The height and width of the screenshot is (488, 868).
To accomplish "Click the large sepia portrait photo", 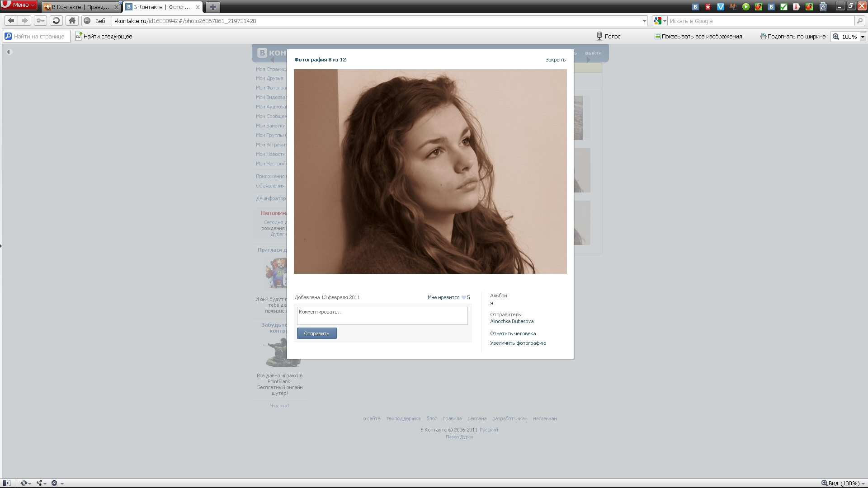I will click(430, 171).
